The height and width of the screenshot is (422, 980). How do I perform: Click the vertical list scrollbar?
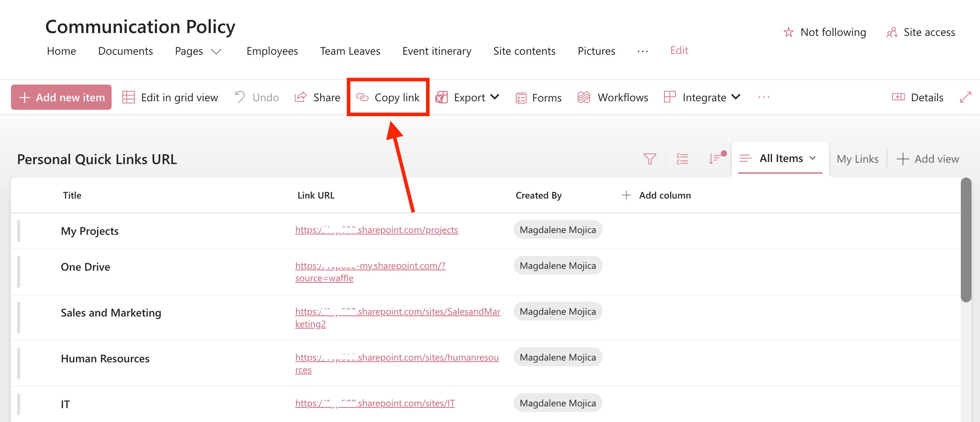tap(966, 240)
